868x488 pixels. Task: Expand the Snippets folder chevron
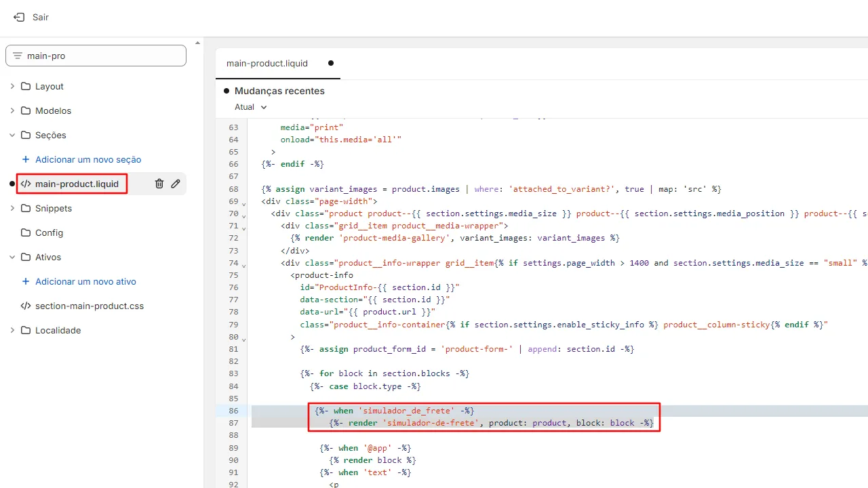point(12,208)
